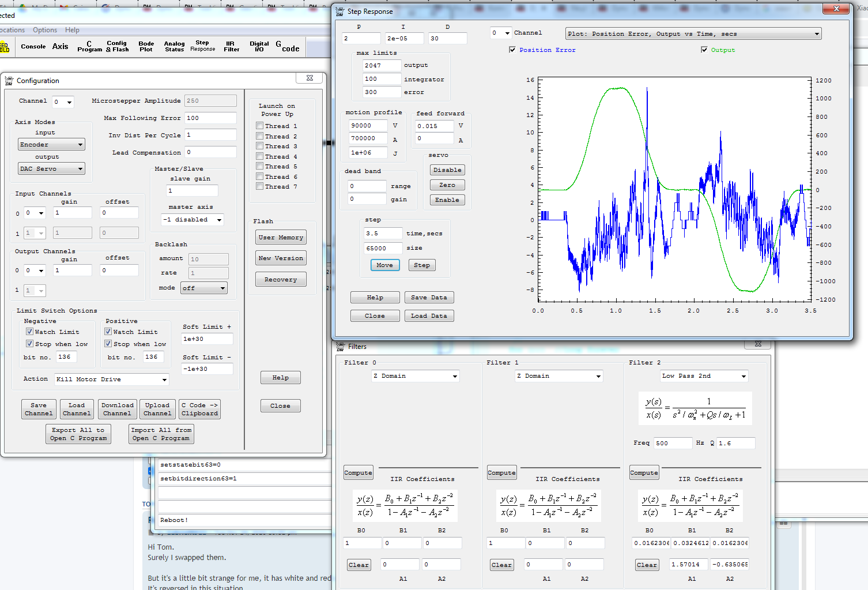Uncheck the Position Error plot checkbox

pos(512,50)
